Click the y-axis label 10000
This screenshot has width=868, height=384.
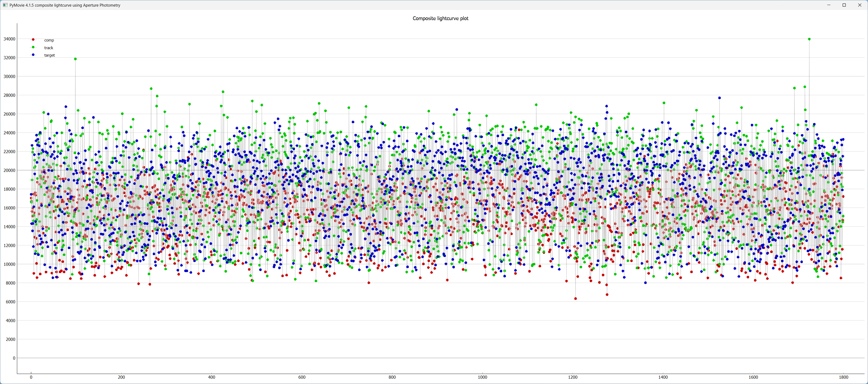point(10,264)
